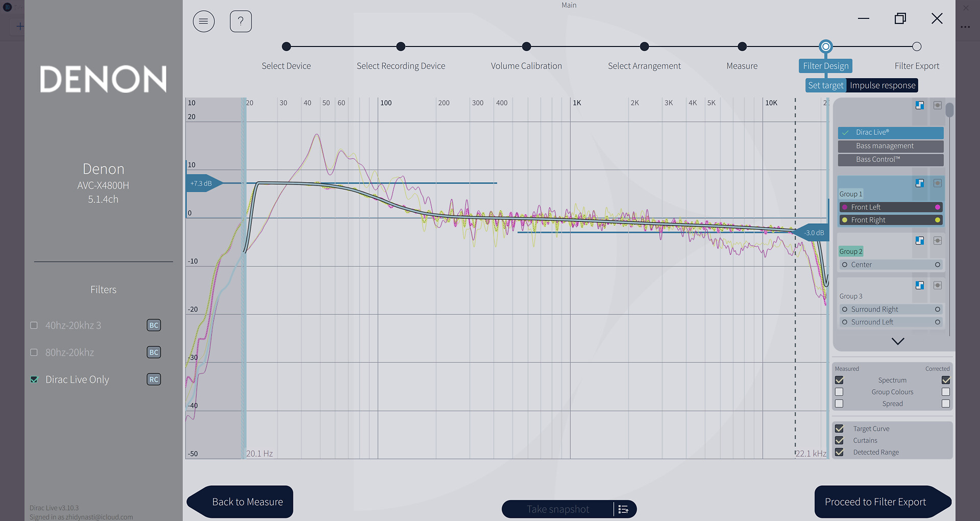This screenshot has width=980, height=521.
Task: Switch to Impulse response tab
Action: 883,85
